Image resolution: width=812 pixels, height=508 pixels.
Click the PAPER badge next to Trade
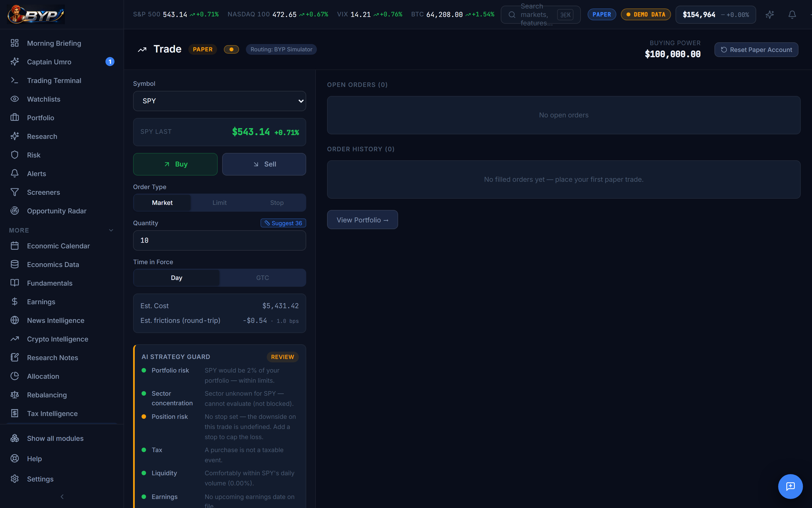(203, 49)
